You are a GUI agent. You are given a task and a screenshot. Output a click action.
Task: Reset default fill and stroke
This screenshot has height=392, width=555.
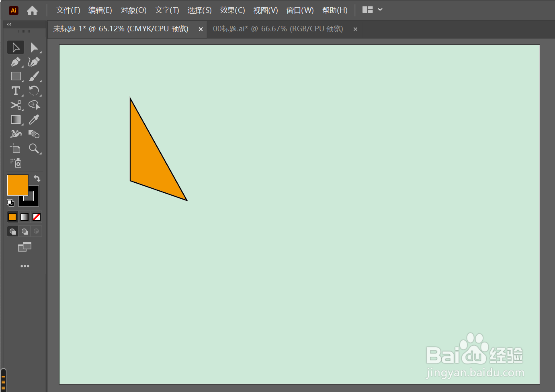coord(10,203)
